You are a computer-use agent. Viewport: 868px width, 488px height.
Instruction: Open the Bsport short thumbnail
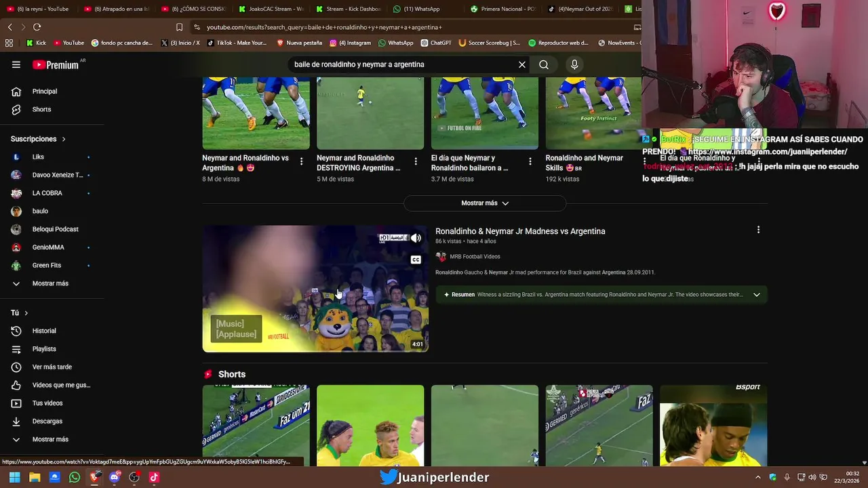[713, 426]
